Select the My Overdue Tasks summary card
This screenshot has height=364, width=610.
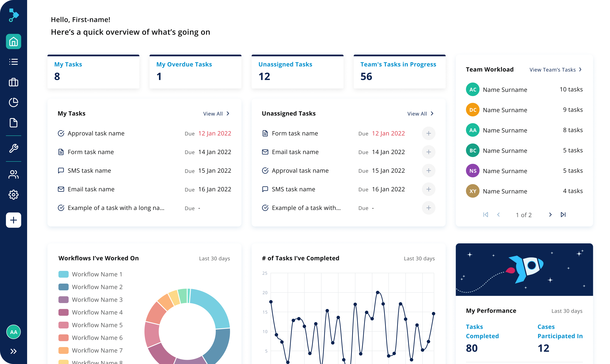click(195, 71)
